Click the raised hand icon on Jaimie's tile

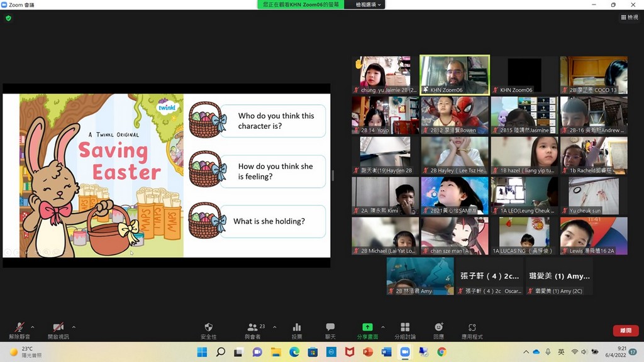coord(358,63)
